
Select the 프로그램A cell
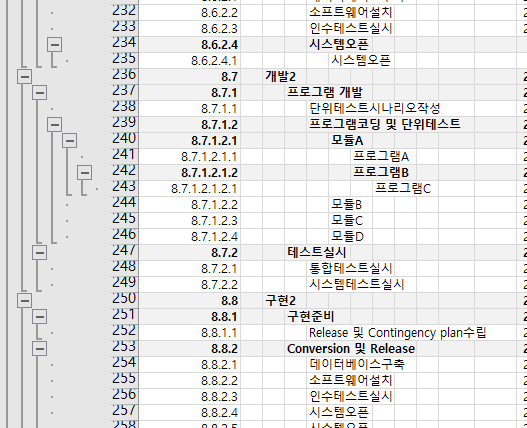381,157
